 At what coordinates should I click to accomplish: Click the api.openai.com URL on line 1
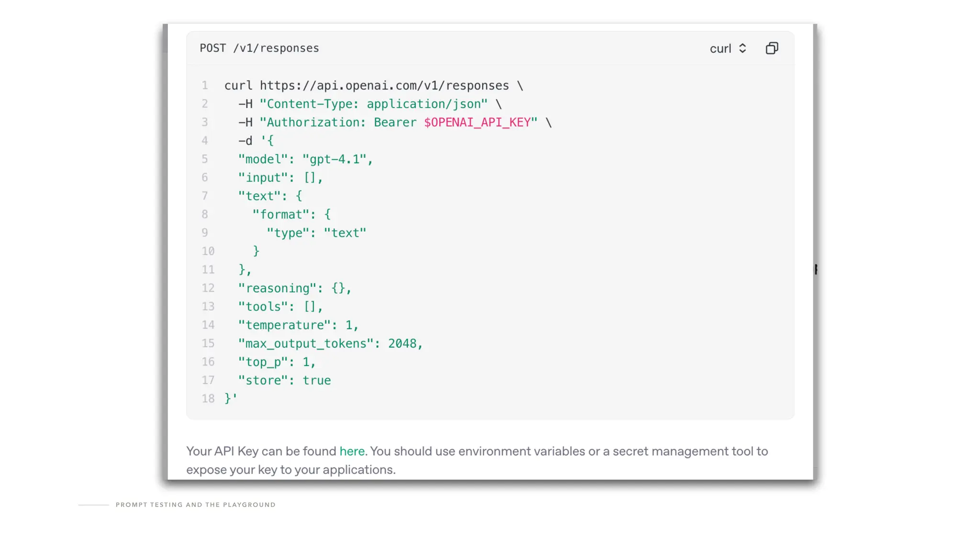click(x=384, y=86)
